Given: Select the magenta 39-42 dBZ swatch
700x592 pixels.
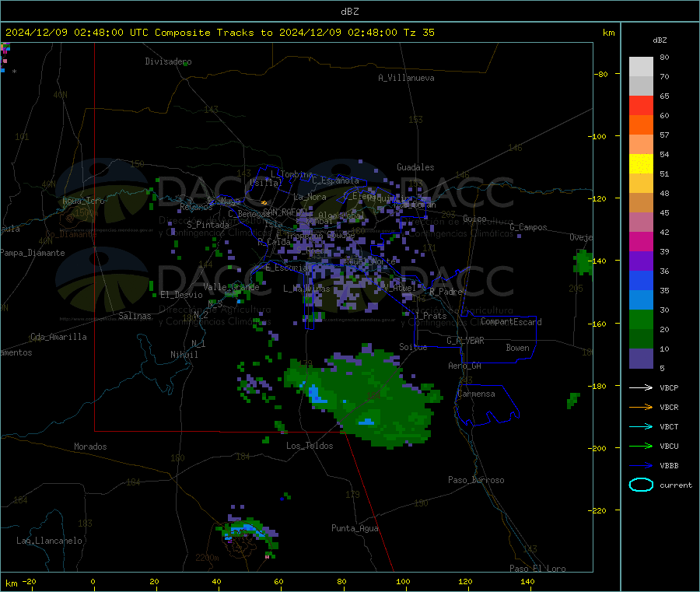Looking at the screenshot, I should [641, 241].
